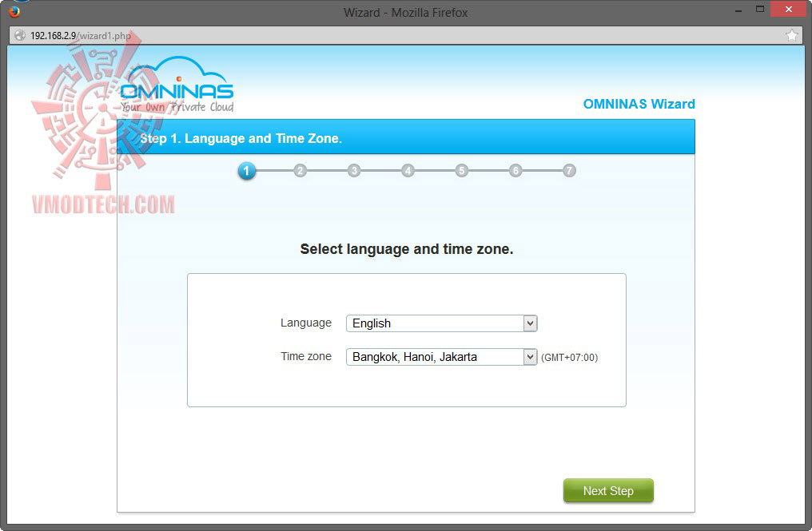Click the globe site identity icon

tap(20, 35)
